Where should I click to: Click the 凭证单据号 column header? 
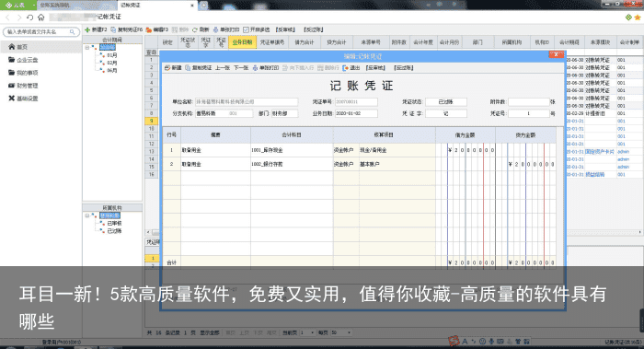272,42
